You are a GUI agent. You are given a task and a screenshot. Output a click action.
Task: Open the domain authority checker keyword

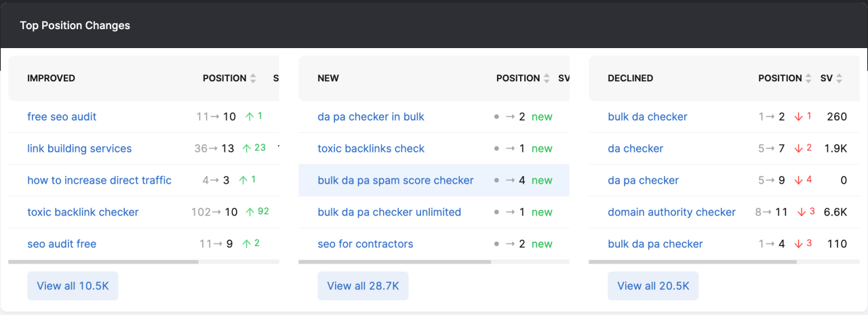671,212
